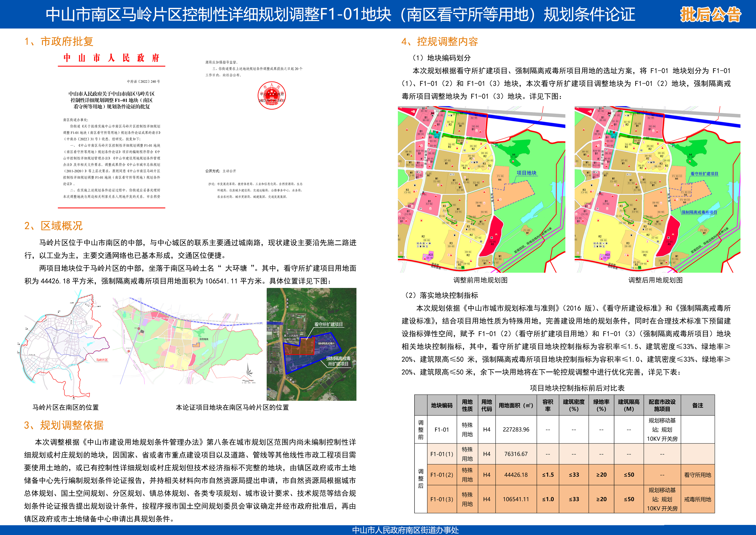The width and height of the screenshot is (756, 535).
Task: Click the heading 1、市政府批复
Action: [59, 41]
